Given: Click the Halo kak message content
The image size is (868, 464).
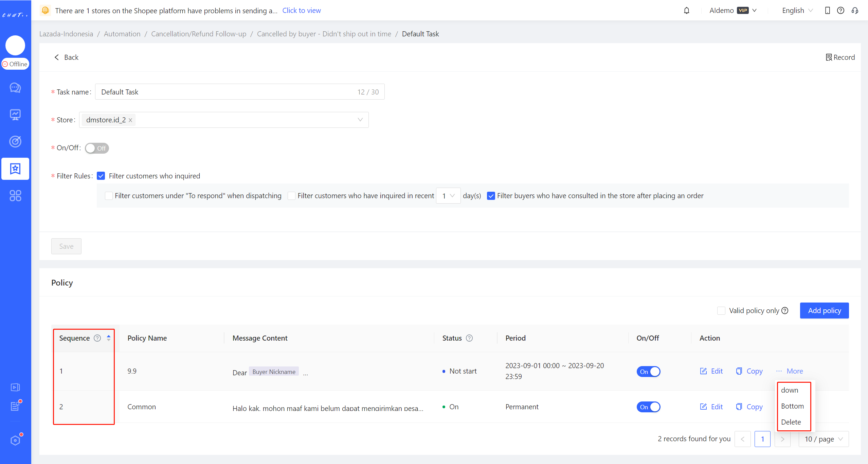Looking at the screenshot, I should click(328, 408).
